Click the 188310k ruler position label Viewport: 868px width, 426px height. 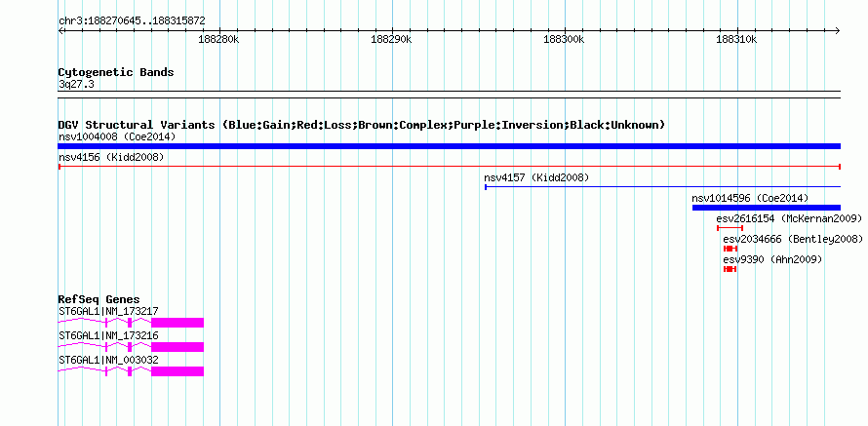736,40
